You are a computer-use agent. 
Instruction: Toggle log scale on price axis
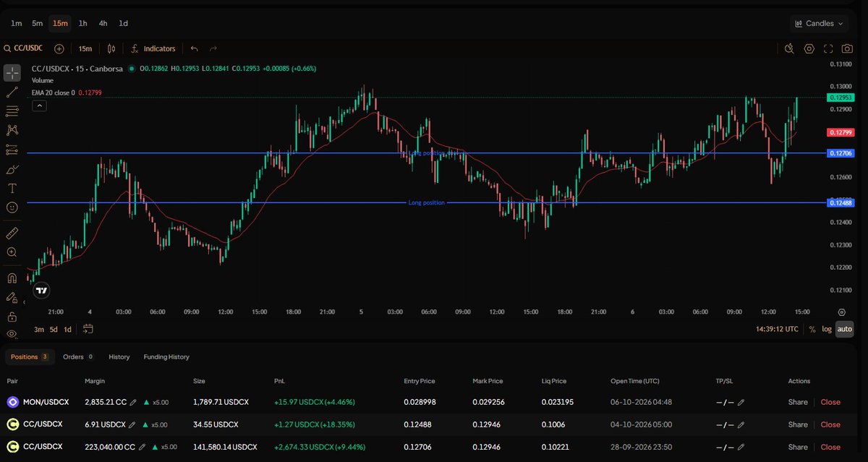coord(827,329)
